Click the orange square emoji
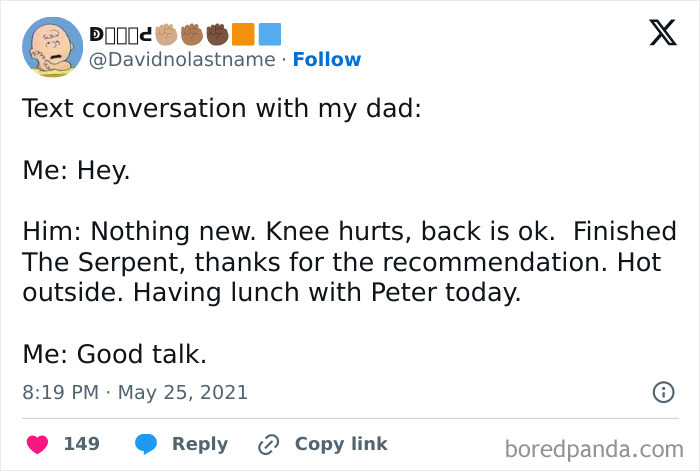The image size is (700, 471). coord(243,35)
